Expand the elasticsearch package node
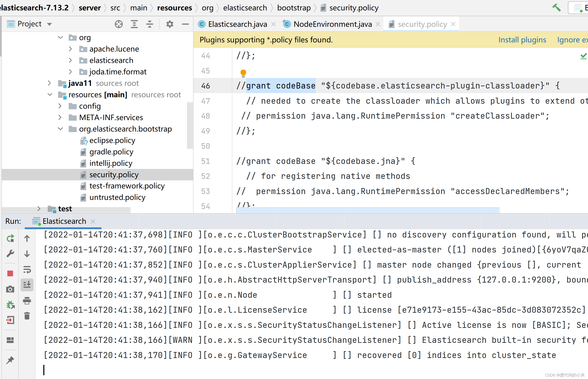The width and height of the screenshot is (588, 379). tap(71, 60)
